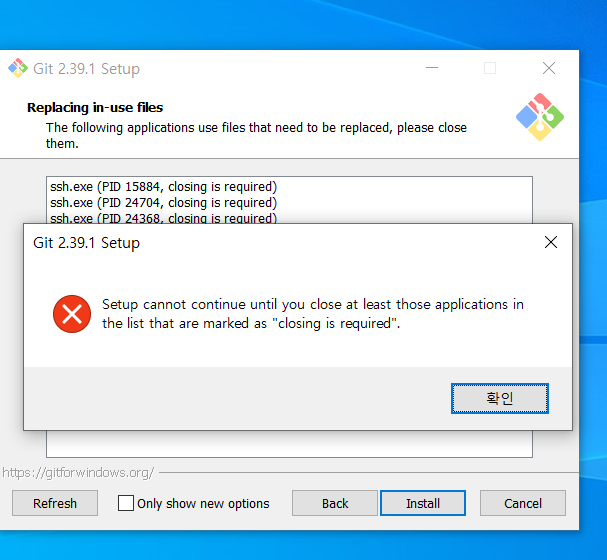Click the 확인 button in the error dialog
This screenshot has height=560, width=607.
pyautogui.click(x=499, y=398)
